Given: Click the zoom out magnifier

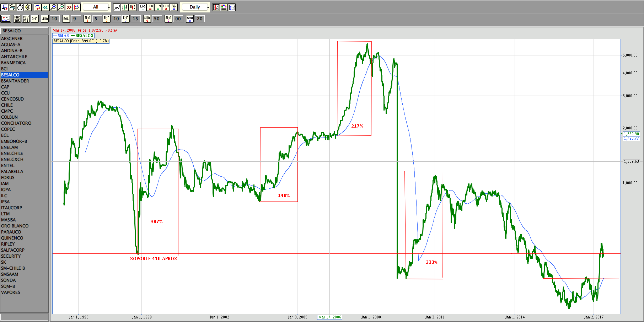Looking at the screenshot, I should (61, 7).
